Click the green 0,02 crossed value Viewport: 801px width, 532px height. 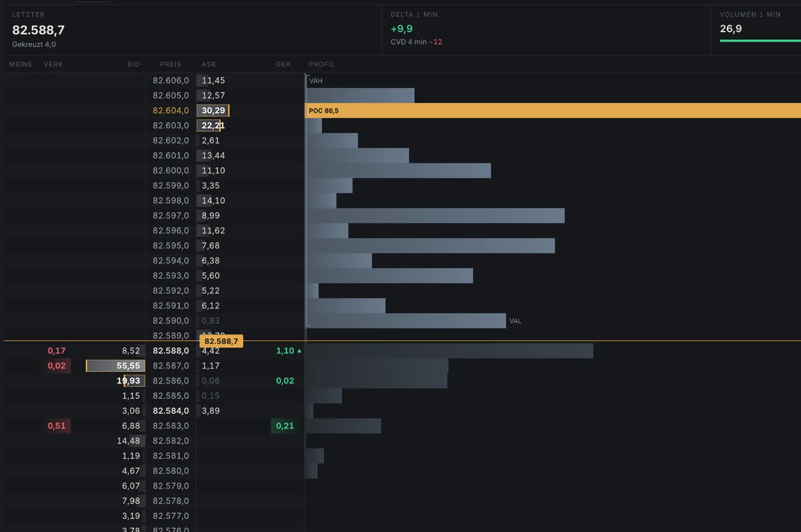point(285,381)
